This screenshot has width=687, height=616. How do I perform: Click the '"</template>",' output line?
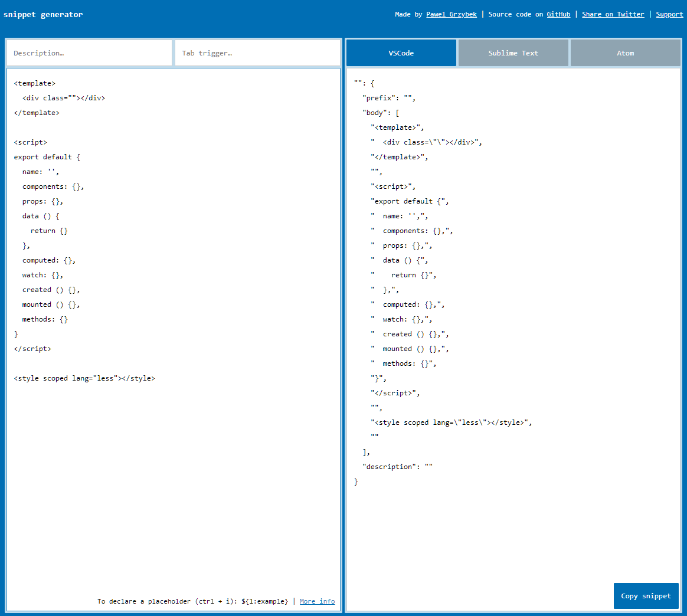(x=399, y=157)
